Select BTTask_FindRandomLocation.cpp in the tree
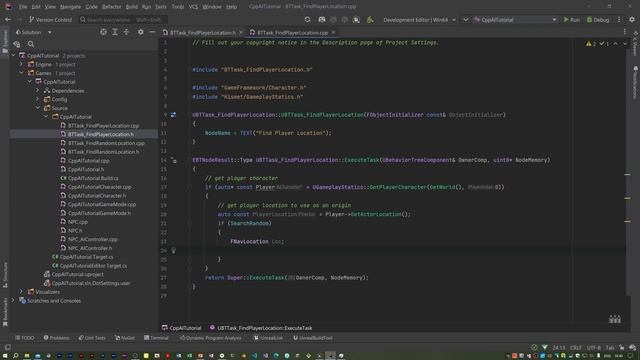Screen dimensions: 640x360 point(106,143)
